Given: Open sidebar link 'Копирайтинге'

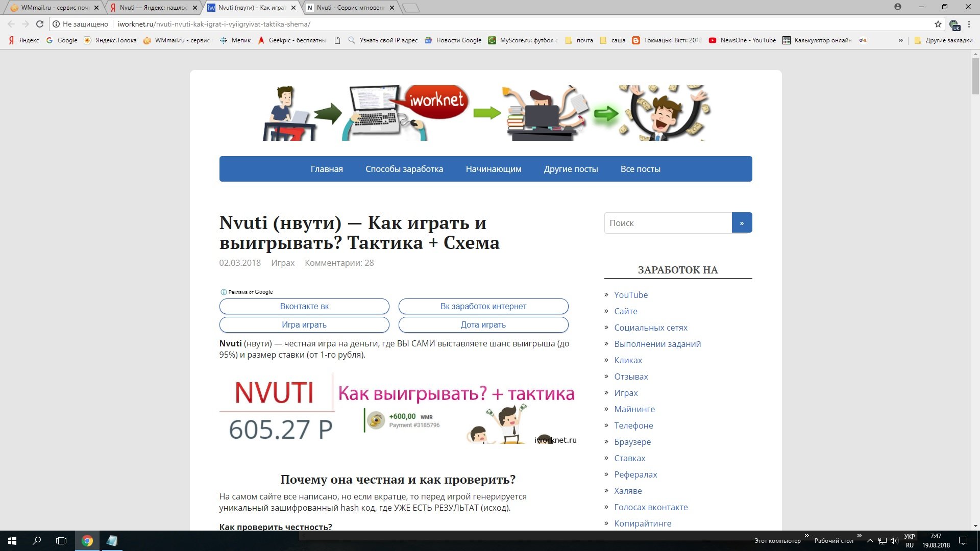Looking at the screenshot, I should [643, 523].
